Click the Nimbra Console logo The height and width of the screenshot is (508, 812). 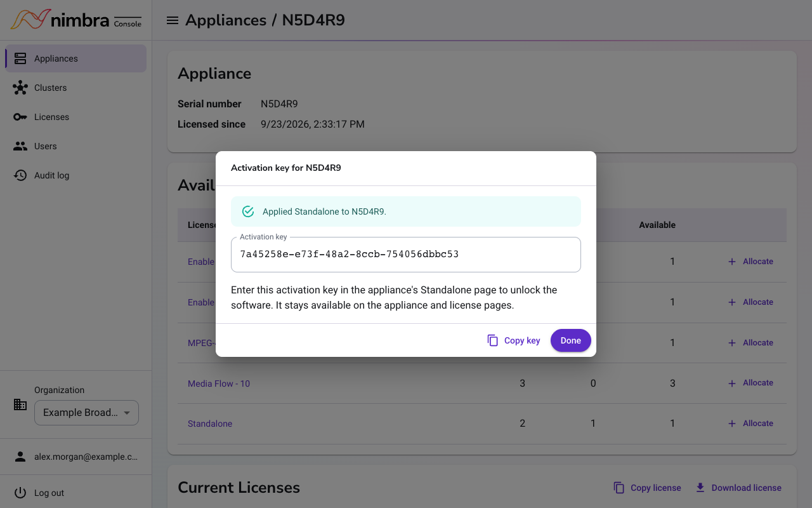pos(76,20)
